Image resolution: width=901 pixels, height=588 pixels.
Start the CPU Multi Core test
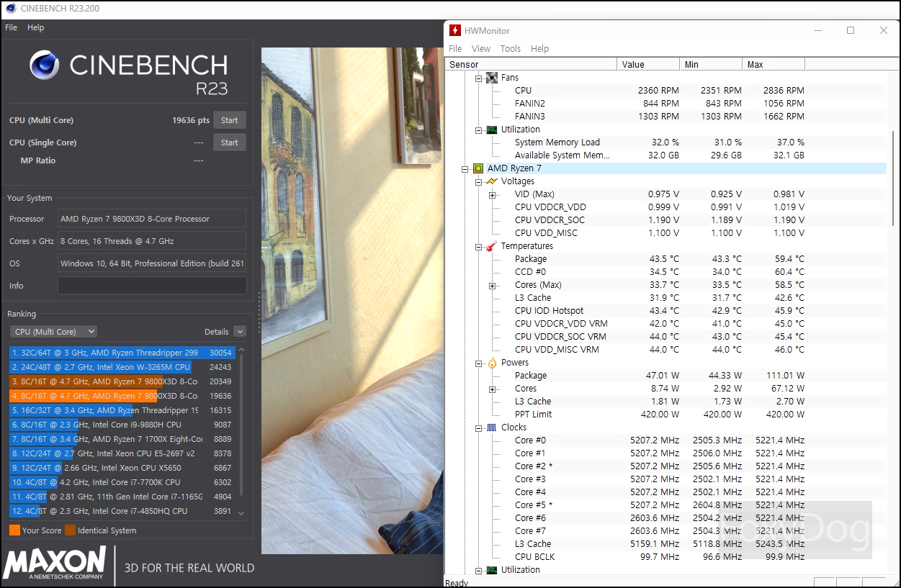tap(230, 120)
